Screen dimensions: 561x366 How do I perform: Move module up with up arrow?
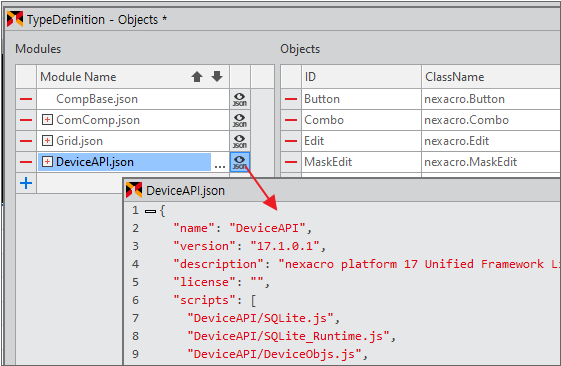197,77
